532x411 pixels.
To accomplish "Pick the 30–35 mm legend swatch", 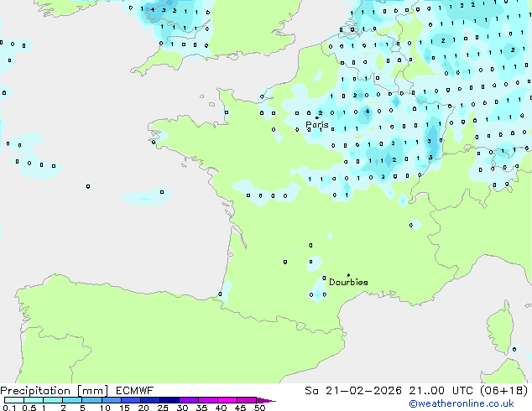I will point(189,400).
